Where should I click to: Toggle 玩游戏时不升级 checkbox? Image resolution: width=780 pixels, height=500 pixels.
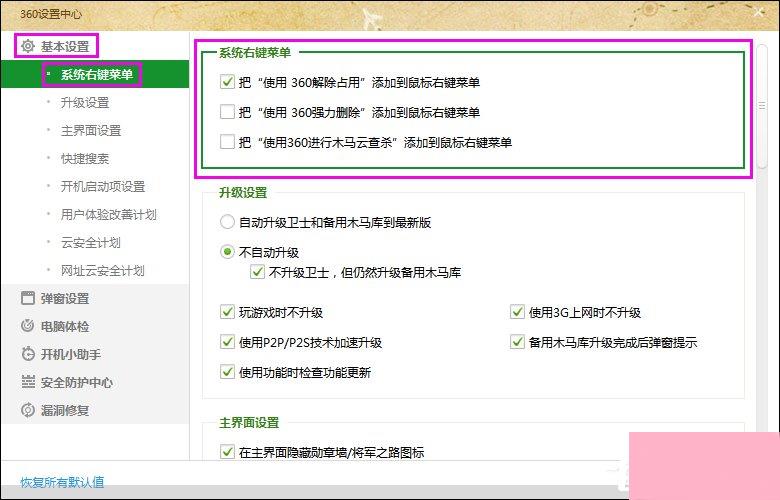point(227,312)
